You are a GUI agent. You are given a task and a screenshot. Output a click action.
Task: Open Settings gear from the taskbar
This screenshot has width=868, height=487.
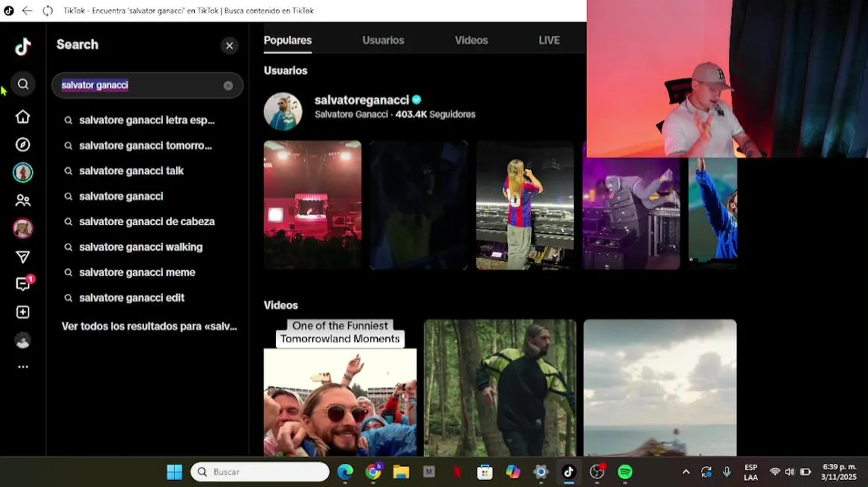(541, 472)
